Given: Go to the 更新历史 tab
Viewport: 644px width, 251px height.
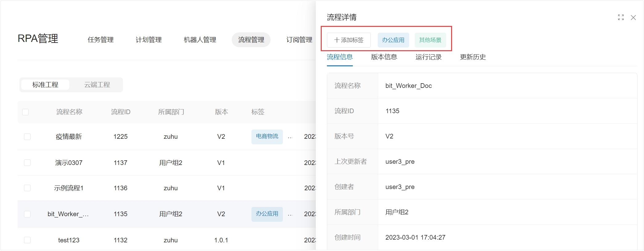Looking at the screenshot, I should pos(473,57).
